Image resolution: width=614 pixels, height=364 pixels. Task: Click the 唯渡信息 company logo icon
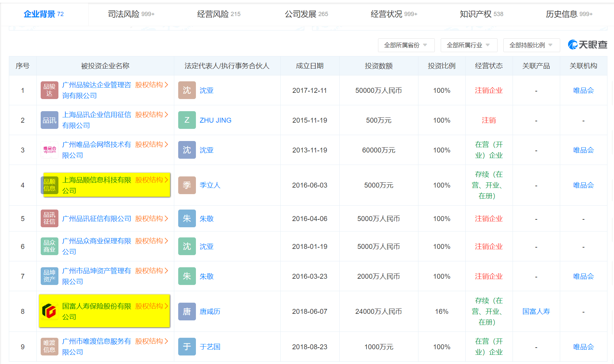(x=50, y=347)
